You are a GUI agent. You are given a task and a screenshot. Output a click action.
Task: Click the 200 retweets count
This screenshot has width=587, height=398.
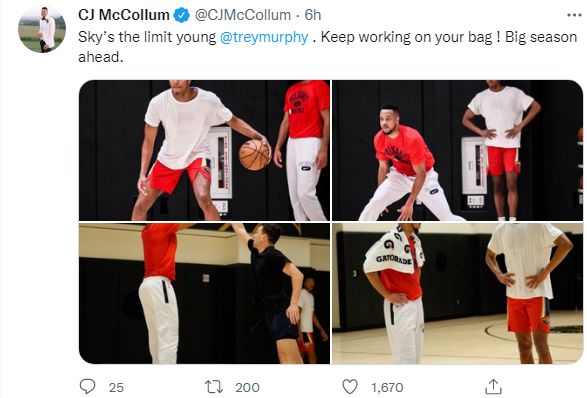point(247,387)
